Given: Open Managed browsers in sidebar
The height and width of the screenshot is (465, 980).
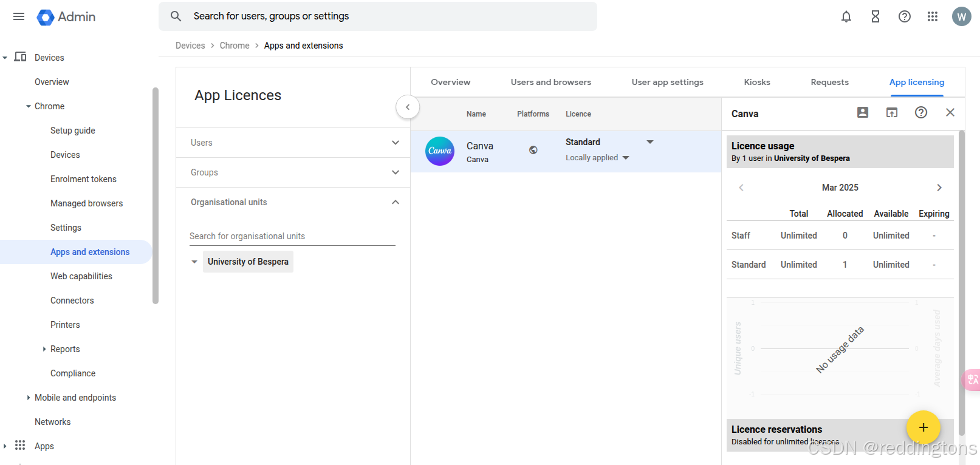Looking at the screenshot, I should [x=86, y=203].
